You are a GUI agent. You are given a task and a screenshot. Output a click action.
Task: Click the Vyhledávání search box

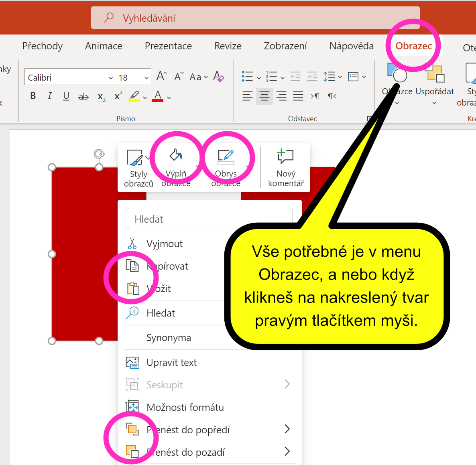255,18
